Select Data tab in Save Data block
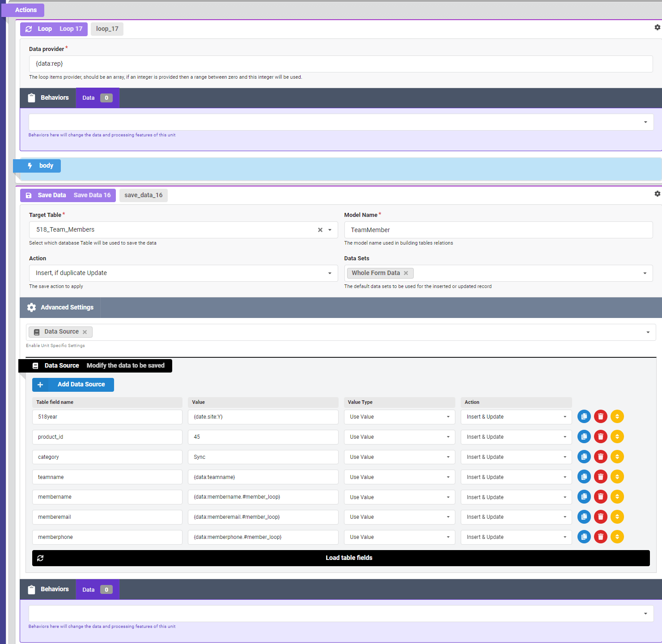The image size is (662, 644). (x=98, y=589)
